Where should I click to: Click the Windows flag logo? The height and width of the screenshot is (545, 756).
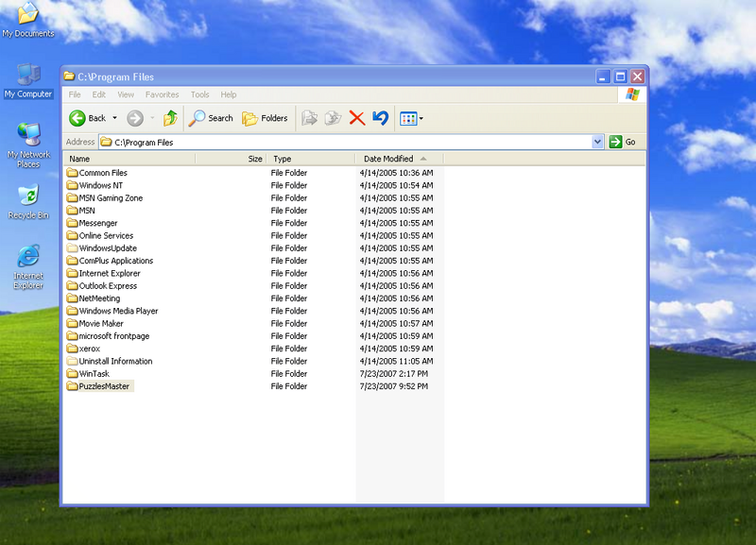pos(632,94)
